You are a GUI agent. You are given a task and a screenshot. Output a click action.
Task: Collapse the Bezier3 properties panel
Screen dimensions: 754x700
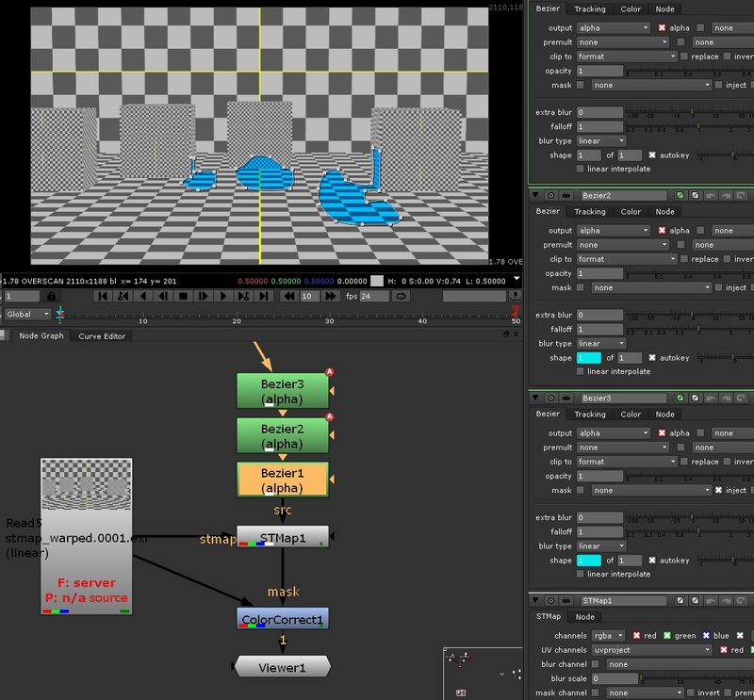point(537,397)
